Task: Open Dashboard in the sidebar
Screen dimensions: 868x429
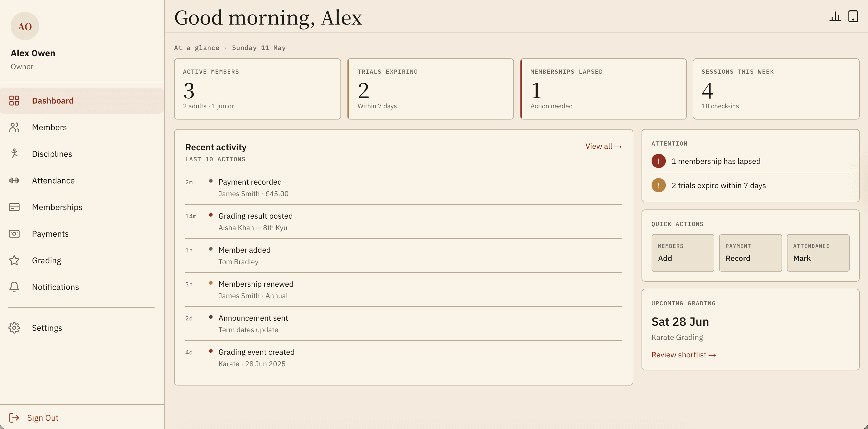Action: tap(82, 101)
